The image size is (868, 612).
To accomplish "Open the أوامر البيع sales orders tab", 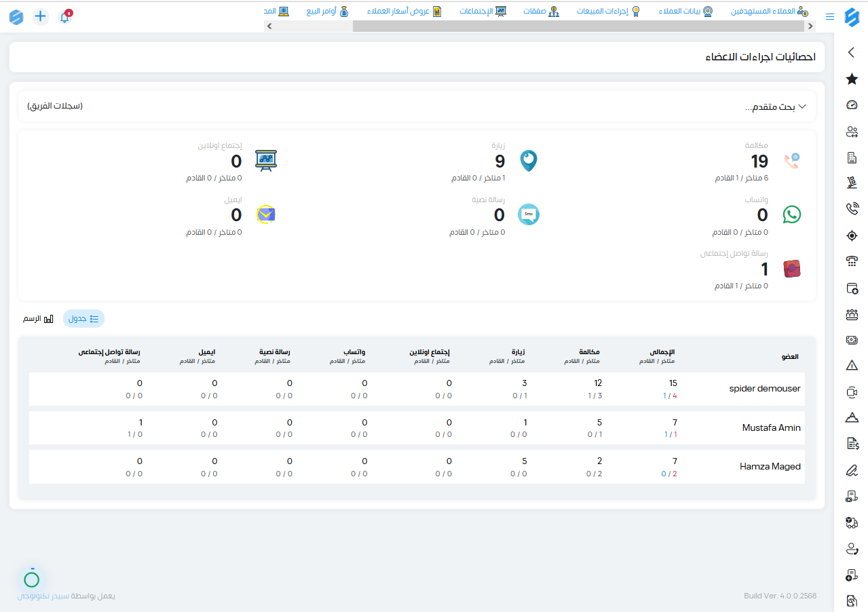I will (x=327, y=12).
